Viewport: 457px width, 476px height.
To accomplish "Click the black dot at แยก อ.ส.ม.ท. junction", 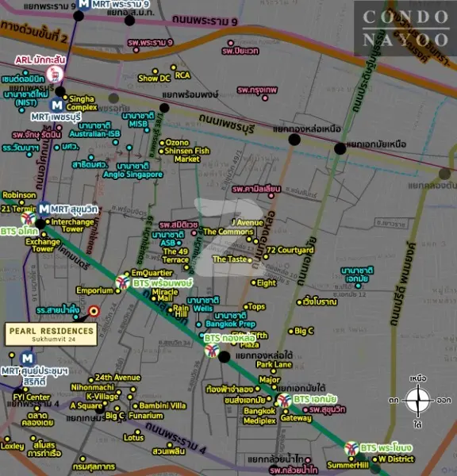I will click(129, 21).
